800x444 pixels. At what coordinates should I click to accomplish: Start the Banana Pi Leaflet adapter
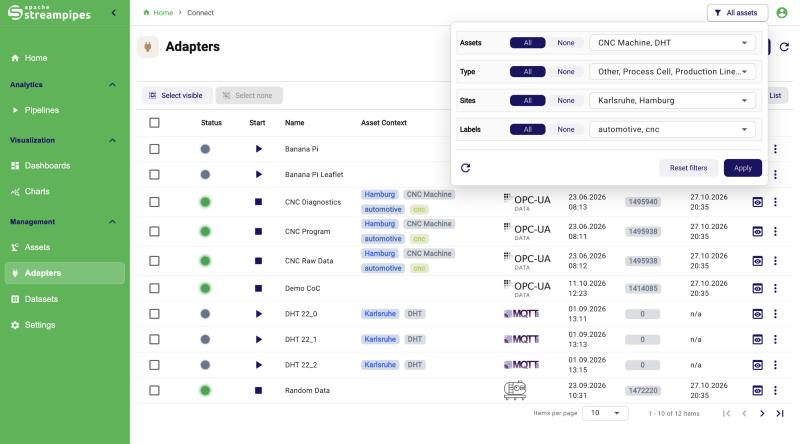(259, 175)
